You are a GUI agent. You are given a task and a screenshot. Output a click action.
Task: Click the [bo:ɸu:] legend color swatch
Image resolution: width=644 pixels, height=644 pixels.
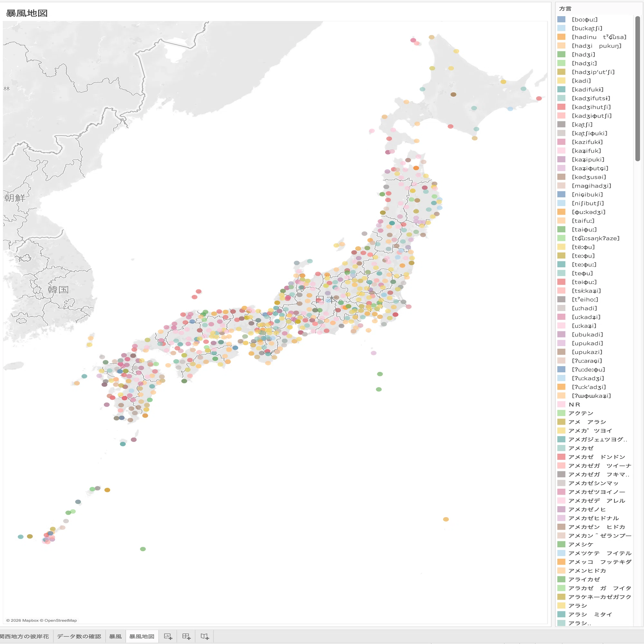point(561,19)
